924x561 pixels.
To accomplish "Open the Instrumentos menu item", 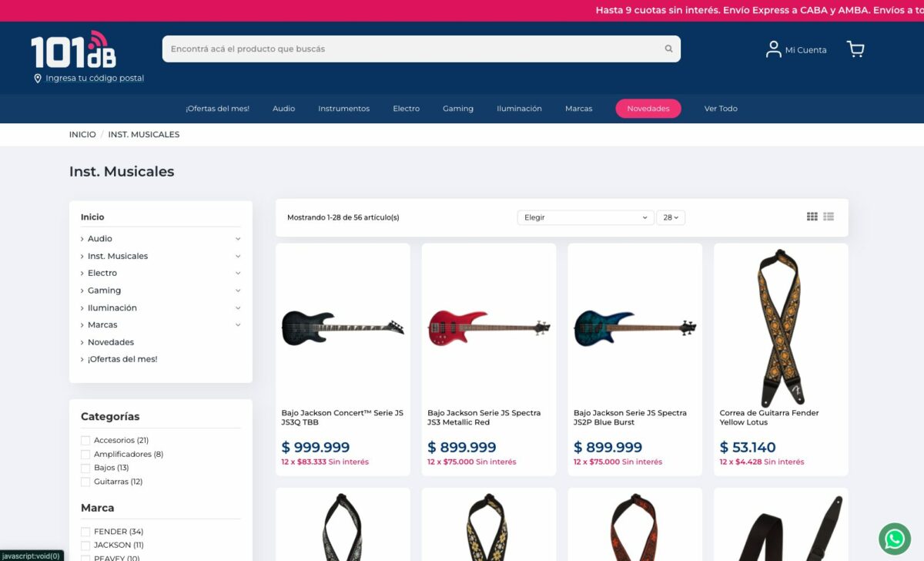I will (x=343, y=109).
